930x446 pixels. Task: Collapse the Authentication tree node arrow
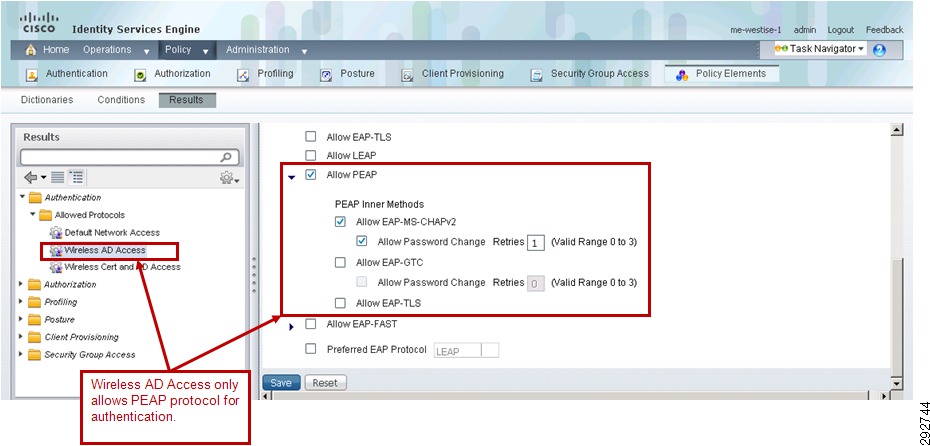coord(23,196)
